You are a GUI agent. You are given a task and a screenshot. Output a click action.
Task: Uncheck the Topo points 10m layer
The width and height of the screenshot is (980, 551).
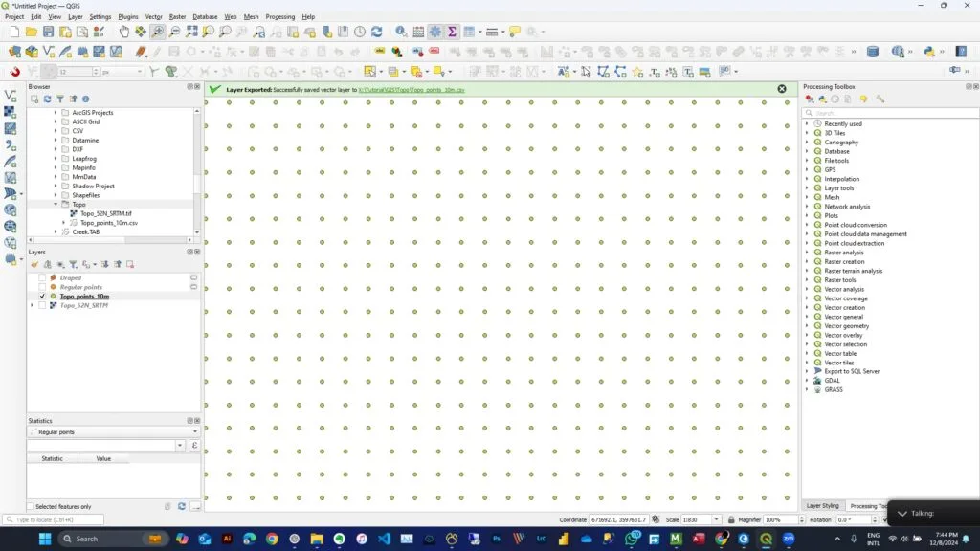42,297
